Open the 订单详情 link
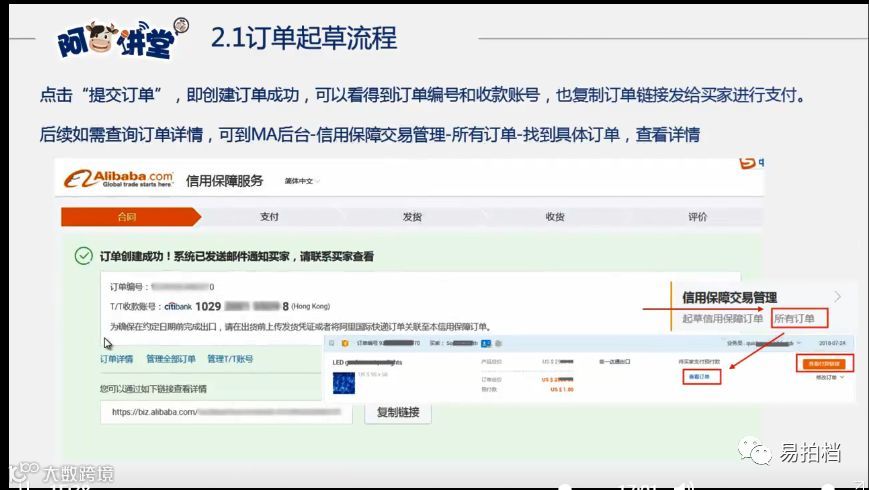Screen dimensions: 869x490 point(116,359)
